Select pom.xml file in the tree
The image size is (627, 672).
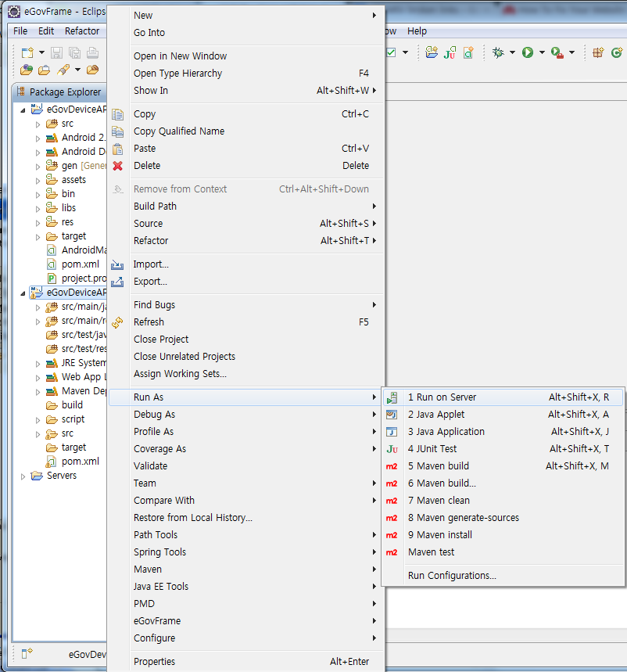80,264
